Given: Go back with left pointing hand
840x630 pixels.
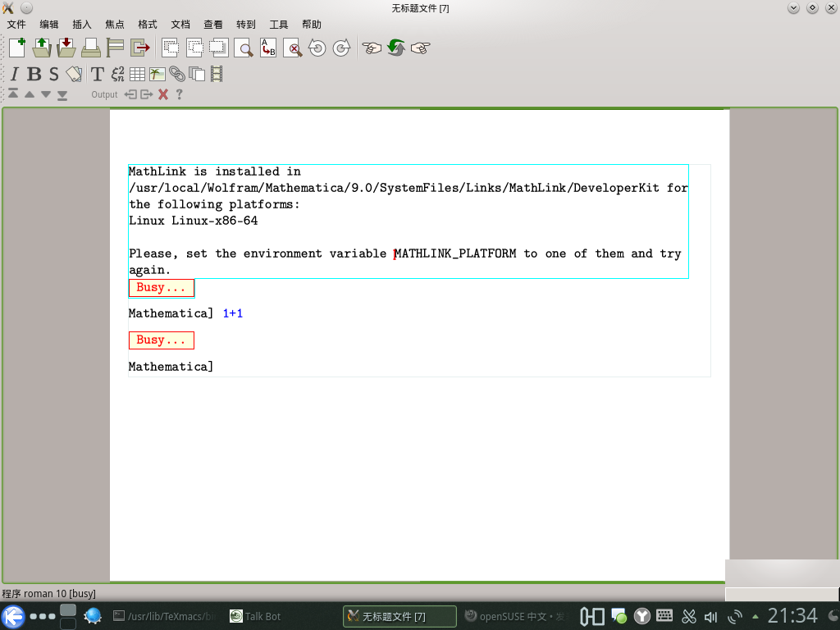Looking at the screenshot, I should (372, 48).
